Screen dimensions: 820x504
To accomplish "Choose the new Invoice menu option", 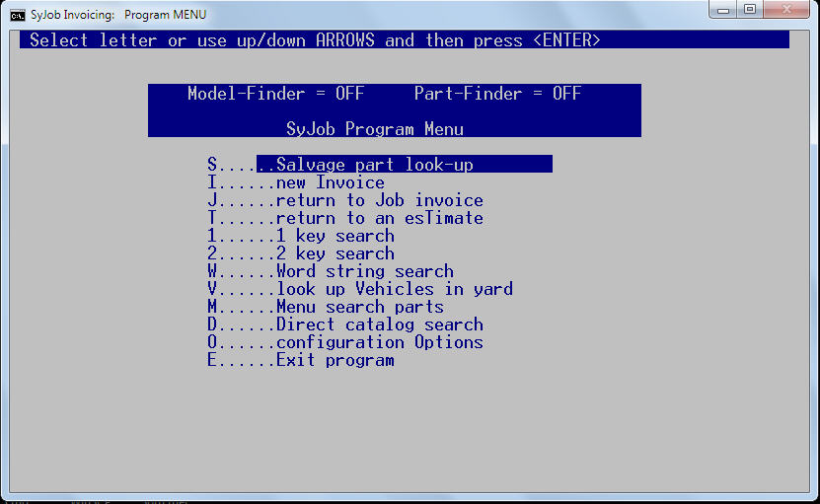I will click(x=295, y=182).
